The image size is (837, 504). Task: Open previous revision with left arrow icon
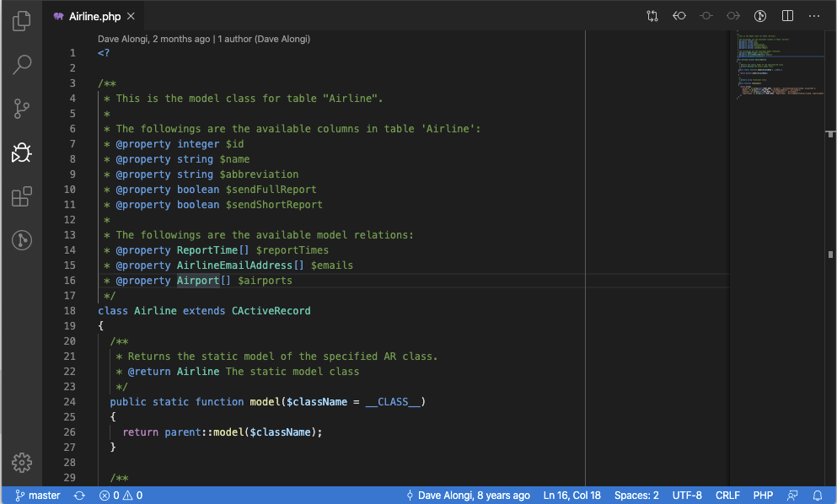coord(679,16)
